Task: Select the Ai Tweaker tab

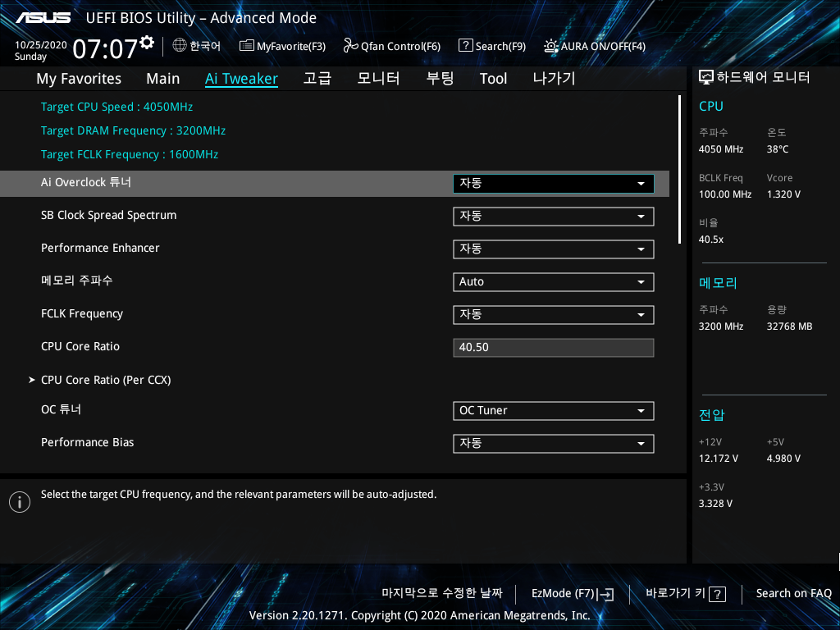Action: click(242, 79)
